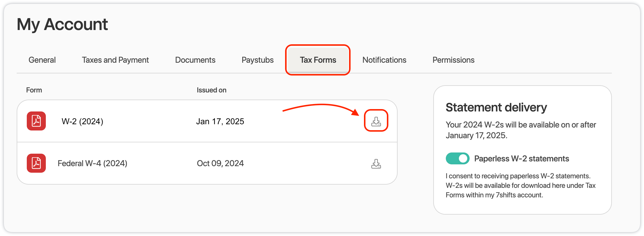
Task: Go to the Paystubs tab
Action: (x=257, y=60)
